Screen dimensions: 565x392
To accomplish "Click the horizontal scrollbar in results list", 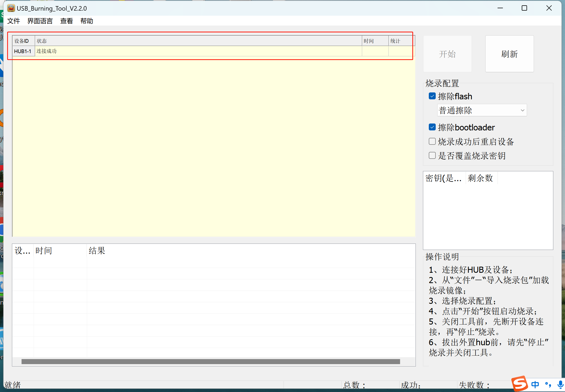I will coord(210,361).
